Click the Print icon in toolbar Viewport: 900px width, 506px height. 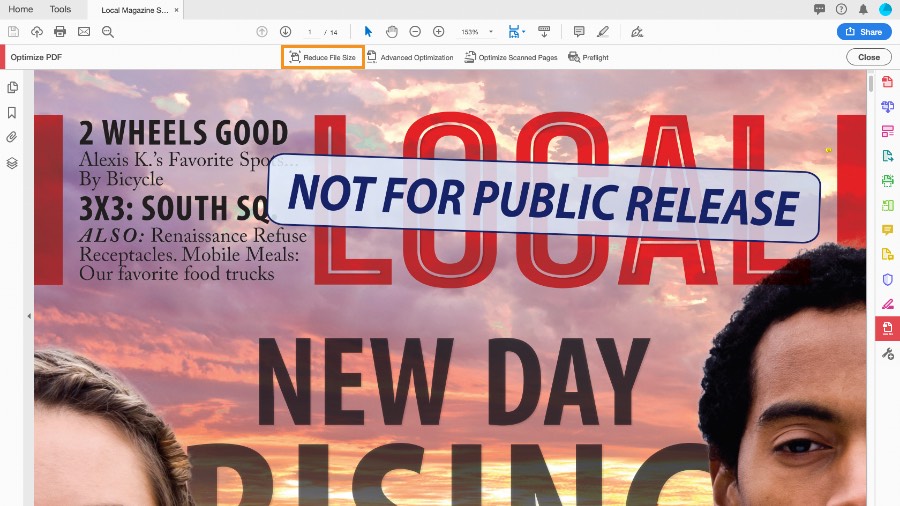click(60, 32)
